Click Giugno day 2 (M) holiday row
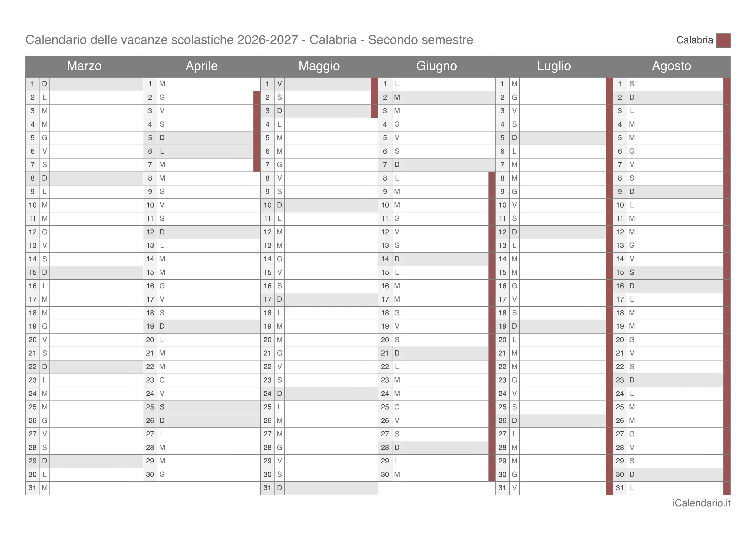The height and width of the screenshot is (535, 756). 436,98
